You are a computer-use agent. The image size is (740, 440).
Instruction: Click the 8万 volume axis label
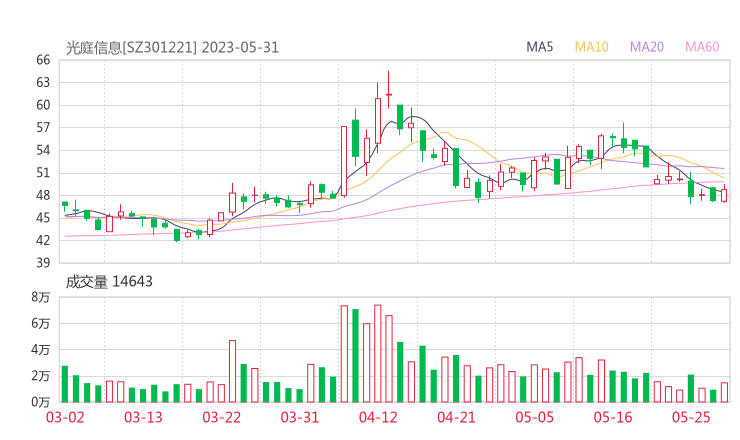[41, 297]
